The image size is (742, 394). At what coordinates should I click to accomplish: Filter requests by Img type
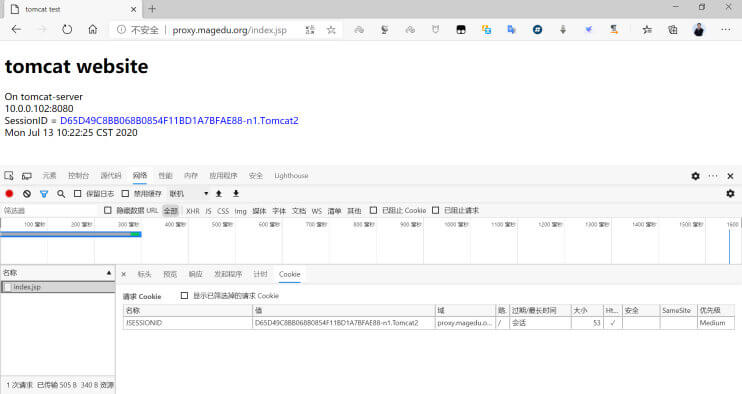(240, 211)
